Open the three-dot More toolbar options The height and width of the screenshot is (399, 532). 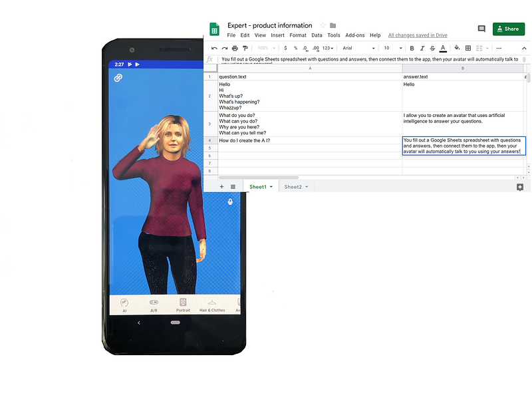pyautogui.click(x=499, y=48)
